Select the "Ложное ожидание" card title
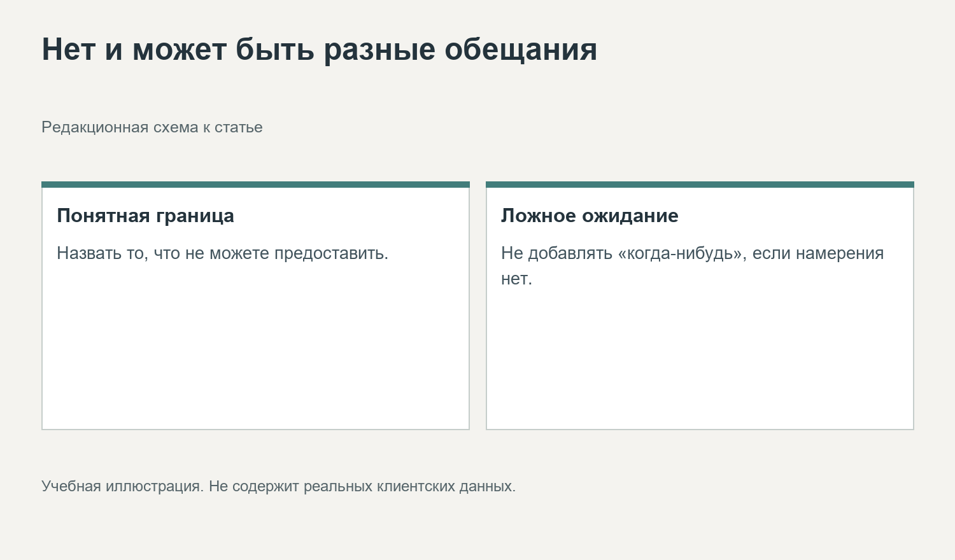 [590, 216]
